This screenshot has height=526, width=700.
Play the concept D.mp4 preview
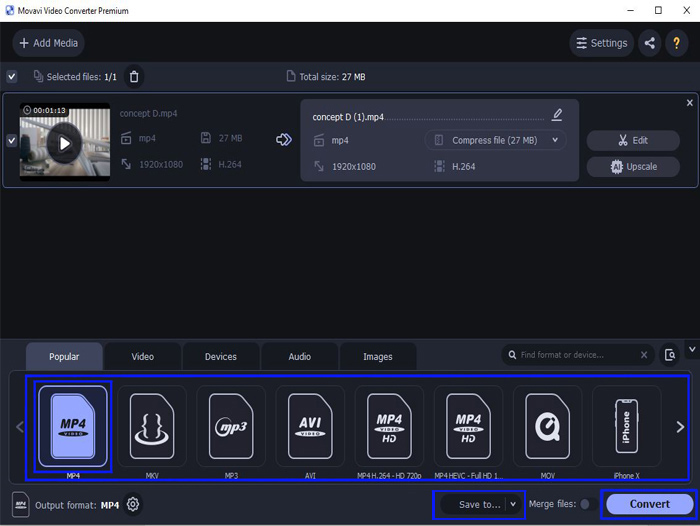(65, 143)
